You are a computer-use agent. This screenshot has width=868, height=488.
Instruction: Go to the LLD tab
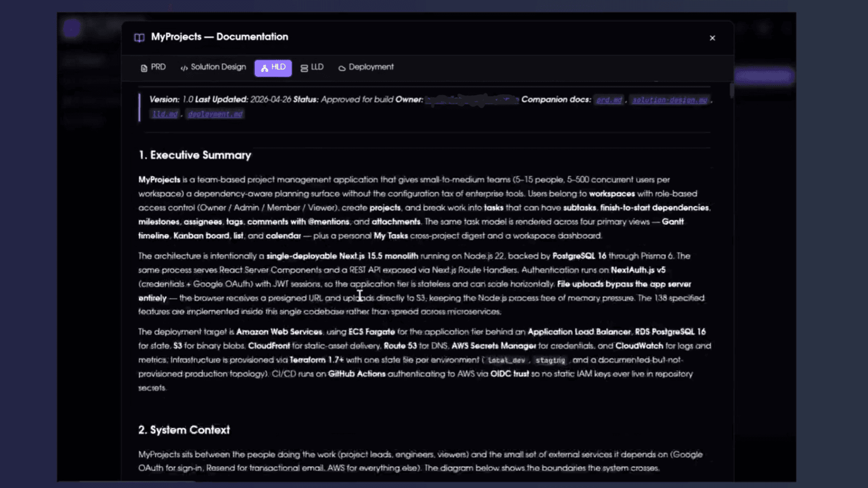[312, 68]
